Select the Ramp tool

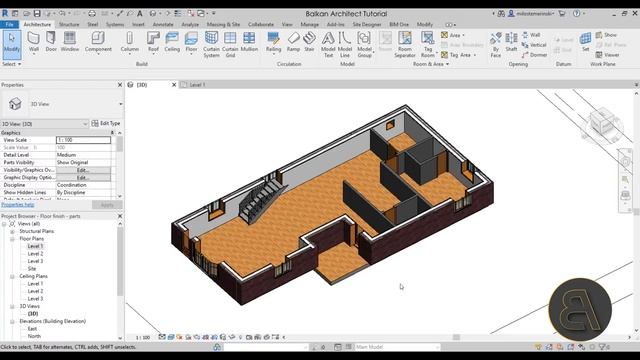(293, 42)
